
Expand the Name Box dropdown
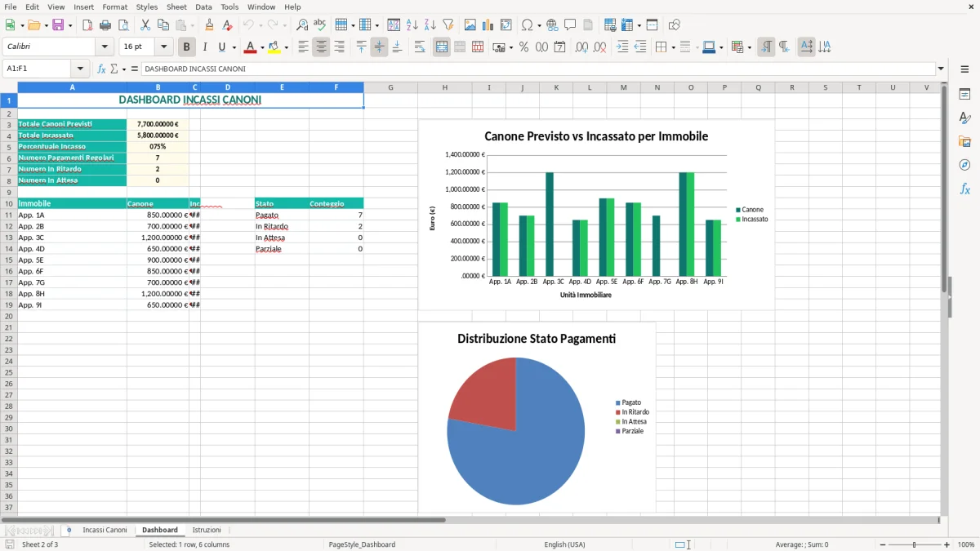point(80,69)
